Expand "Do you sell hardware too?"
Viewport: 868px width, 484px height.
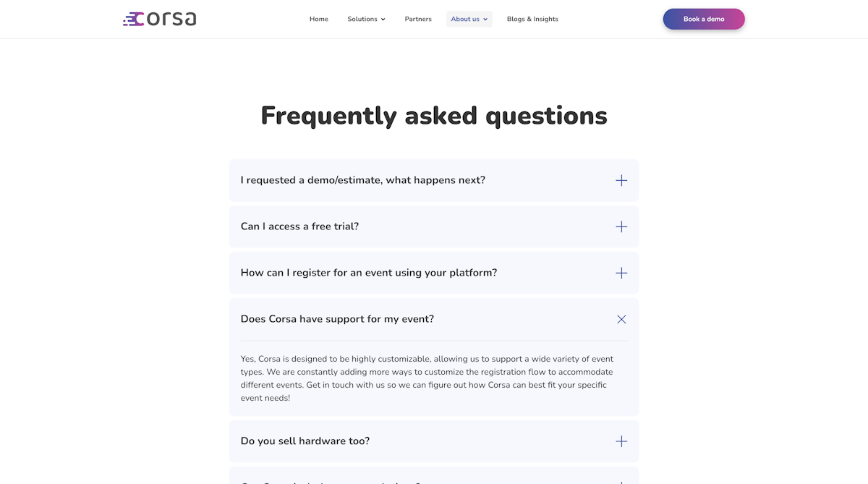[x=305, y=441]
